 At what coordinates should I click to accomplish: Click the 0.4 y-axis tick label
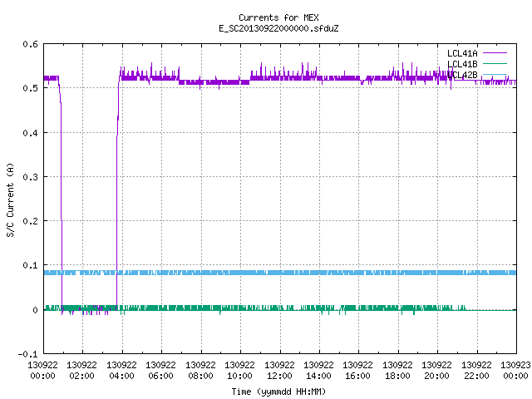(x=30, y=133)
